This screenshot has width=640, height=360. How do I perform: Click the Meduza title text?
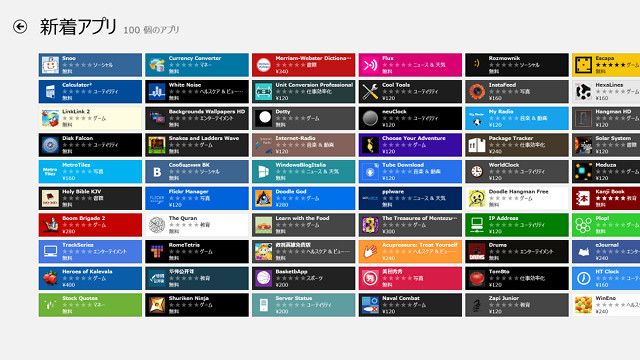pyautogui.click(x=606, y=165)
